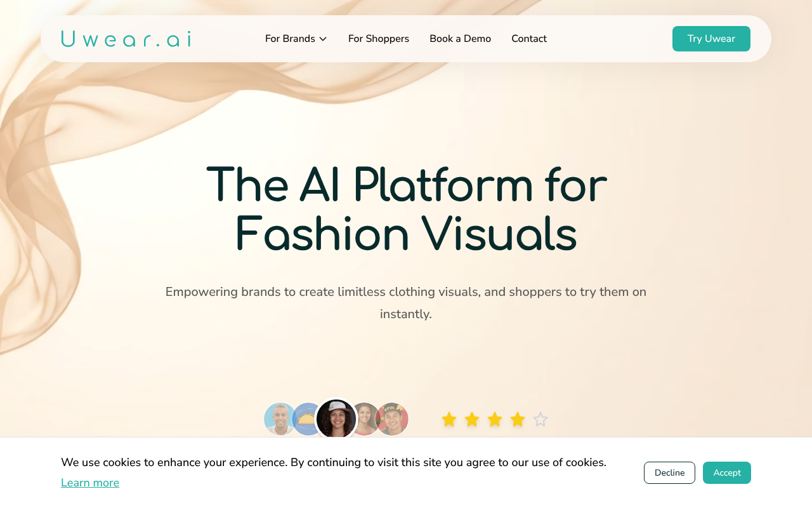The image size is (812, 508).
Task: Select the center avatar wearing a cap
Action: [x=336, y=419]
